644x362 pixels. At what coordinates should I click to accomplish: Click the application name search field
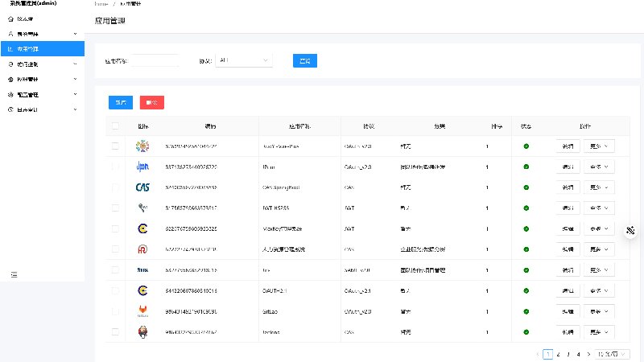155,61
